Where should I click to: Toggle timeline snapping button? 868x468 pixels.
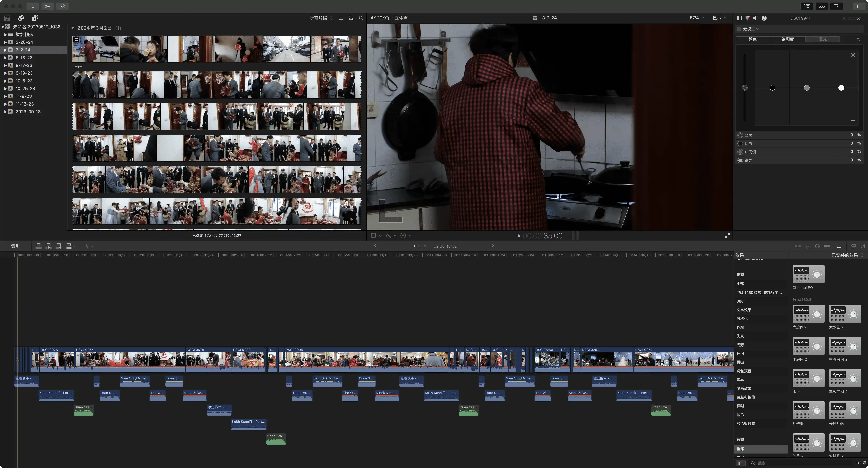[827, 246]
